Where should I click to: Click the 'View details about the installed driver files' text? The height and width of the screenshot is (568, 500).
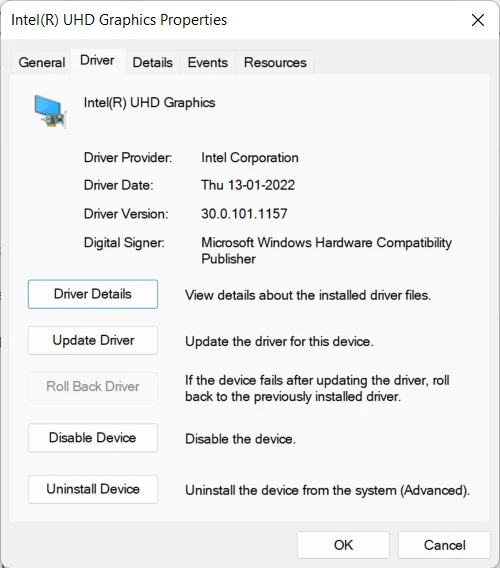[x=308, y=295]
